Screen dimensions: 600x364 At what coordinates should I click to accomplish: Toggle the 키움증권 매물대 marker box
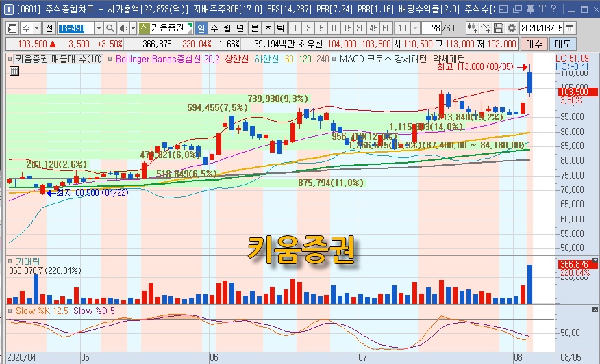tap(10, 60)
